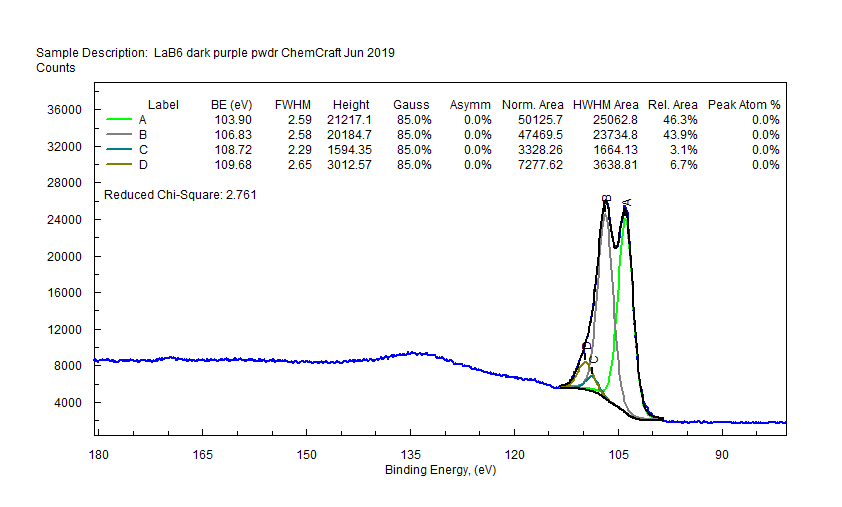Click the Binding Energy, (eV) axis title
Screen dimensions: 842x507
pyautogui.click(x=441, y=470)
